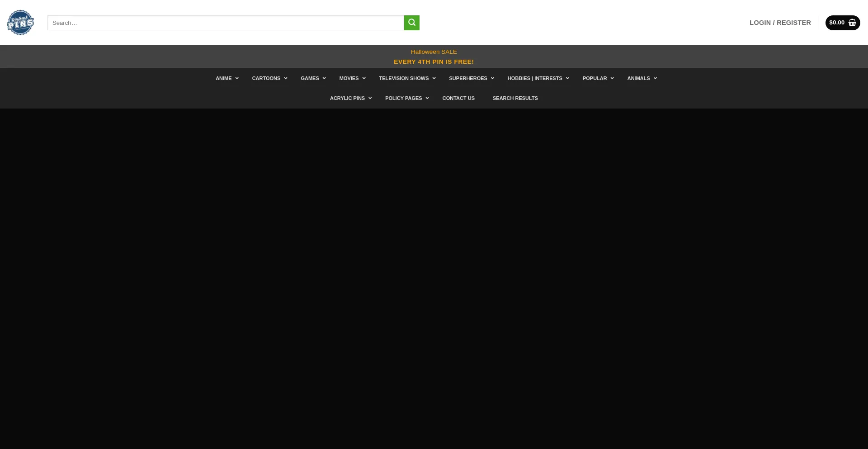Expand the Cartoons dropdown arrow
The height and width of the screenshot is (449, 868).
click(x=286, y=78)
